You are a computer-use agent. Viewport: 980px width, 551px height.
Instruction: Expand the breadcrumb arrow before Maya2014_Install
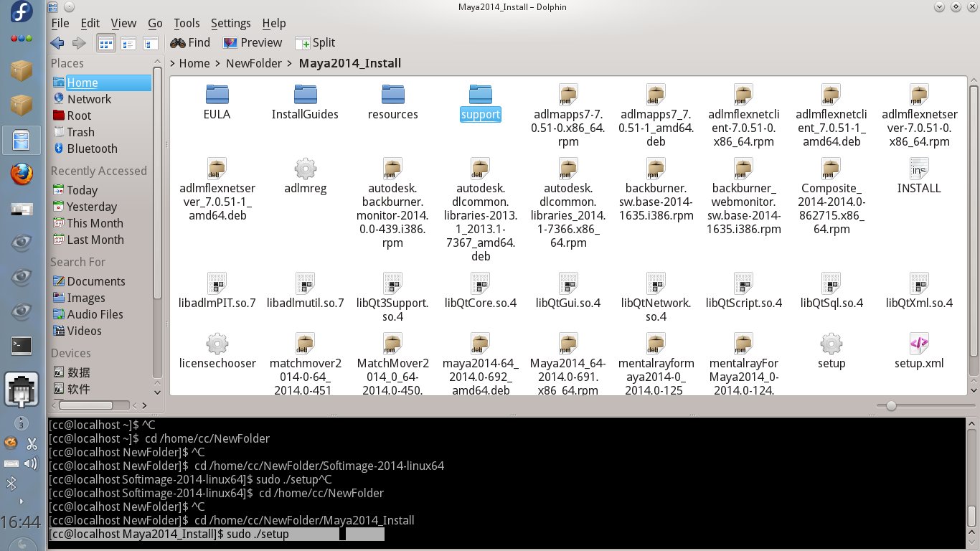[291, 64]
